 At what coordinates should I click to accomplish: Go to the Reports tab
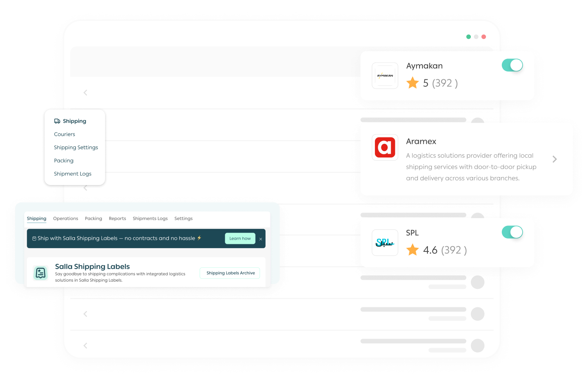click(x=118, y=219)
